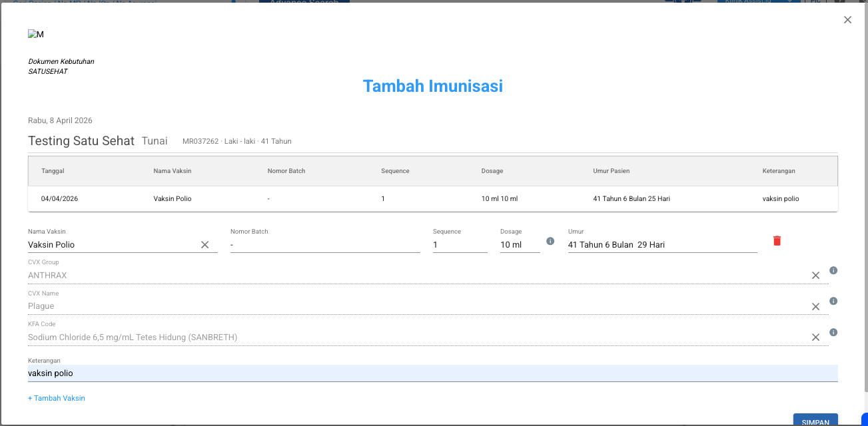Show info for the CVX Group field

pos(833,270)
